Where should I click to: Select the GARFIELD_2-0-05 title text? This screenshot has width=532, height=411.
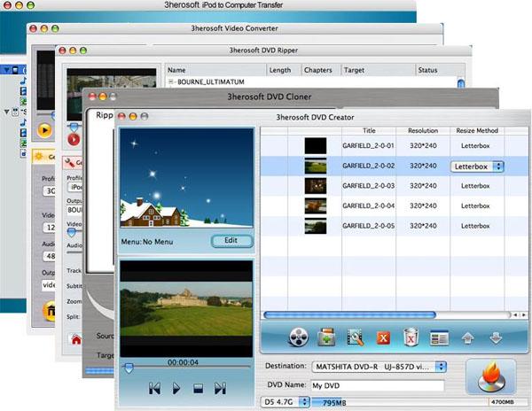[368, 226]
